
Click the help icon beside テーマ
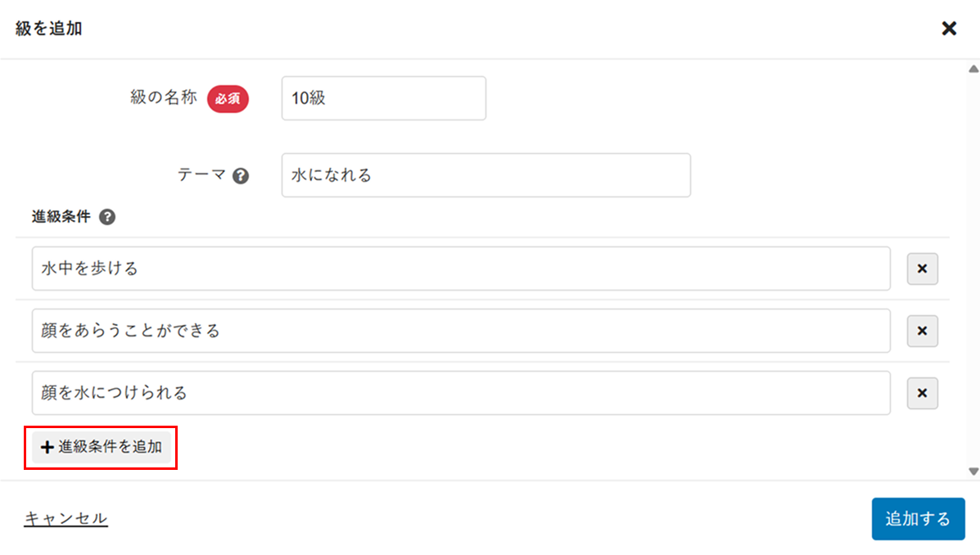point(241,176)
